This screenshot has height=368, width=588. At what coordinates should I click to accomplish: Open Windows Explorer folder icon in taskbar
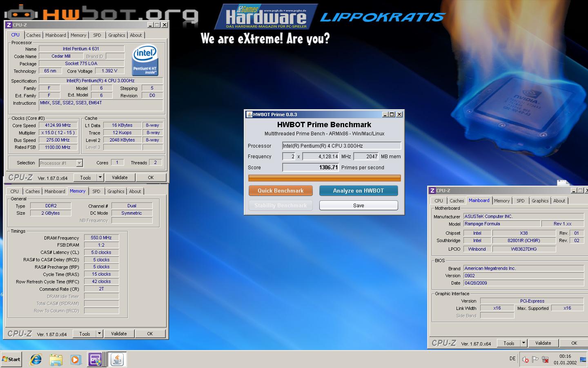[56, 359]
